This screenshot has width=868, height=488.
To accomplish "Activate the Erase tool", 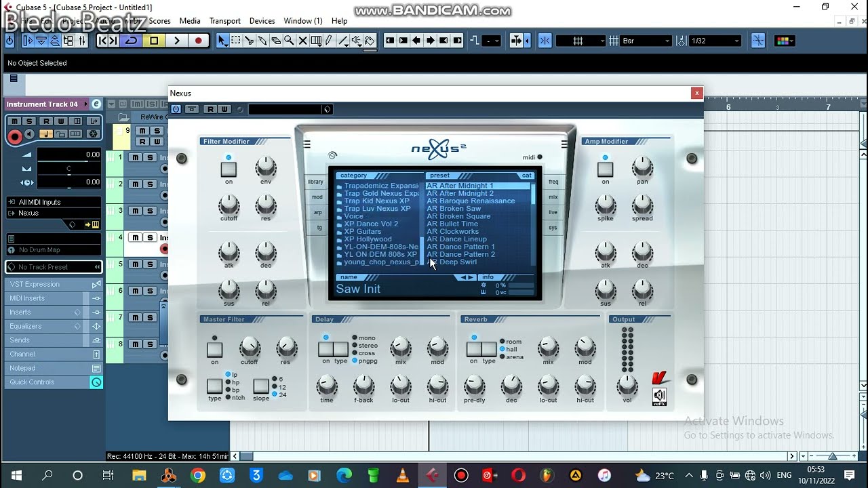I will coord(276,41).
